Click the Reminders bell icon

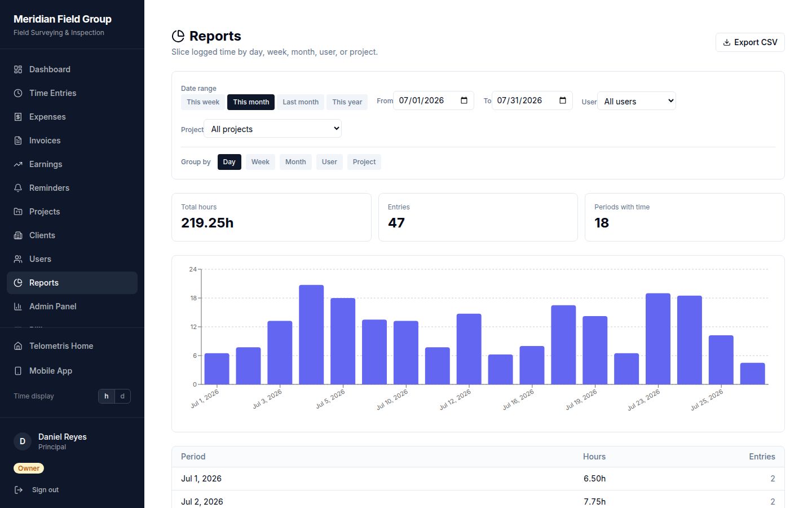(x=18, y=188)
